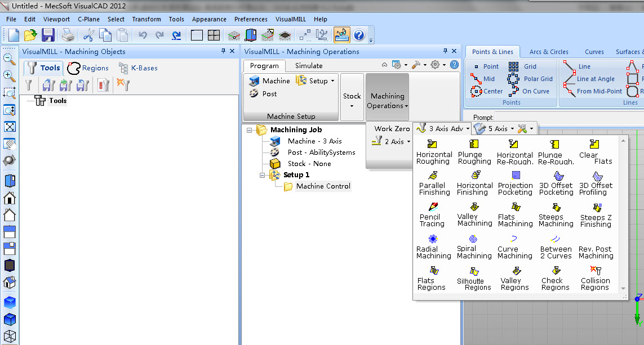Click the Center point button

pos(487,91)
